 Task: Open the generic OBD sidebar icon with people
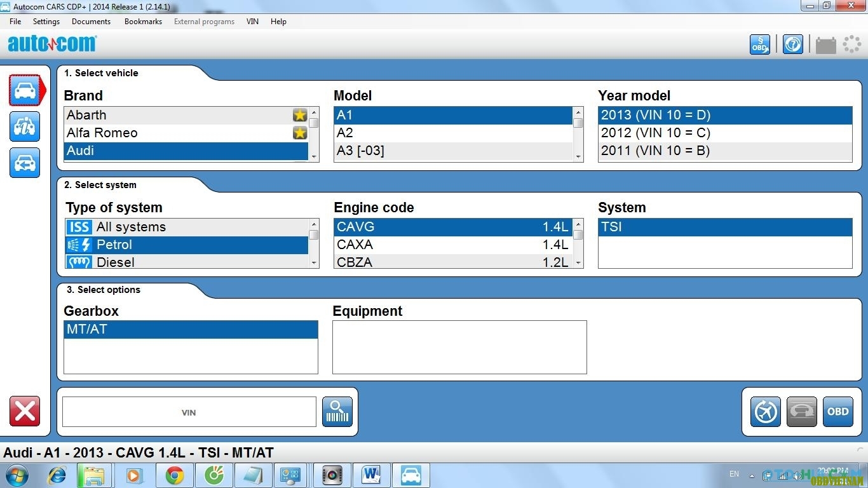point(25,126)
